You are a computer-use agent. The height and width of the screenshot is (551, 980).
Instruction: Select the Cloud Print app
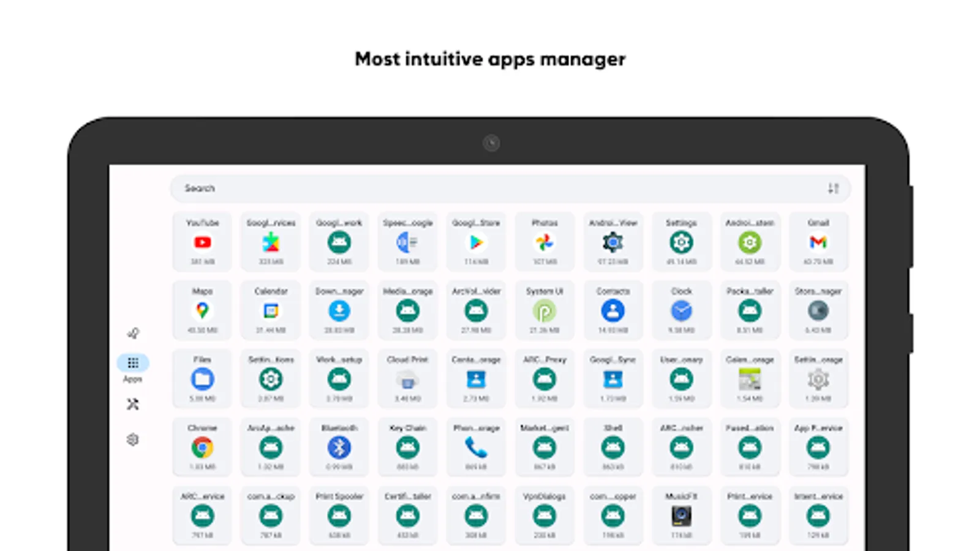click(x=407, y=379)
